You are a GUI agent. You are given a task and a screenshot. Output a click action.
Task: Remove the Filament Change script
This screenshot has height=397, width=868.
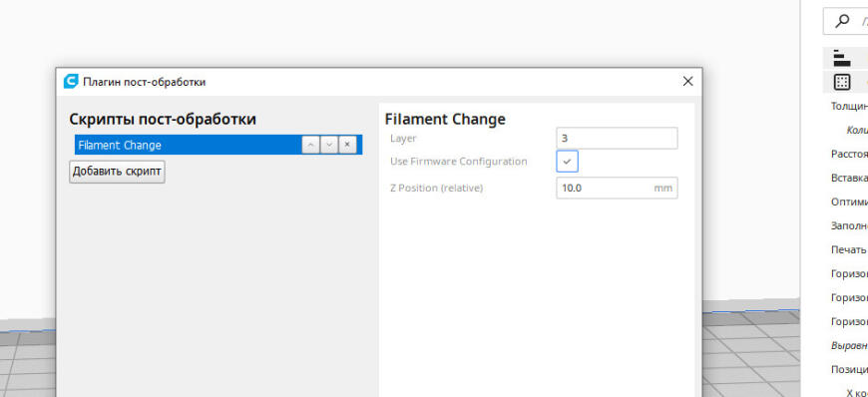pos(347,145)
